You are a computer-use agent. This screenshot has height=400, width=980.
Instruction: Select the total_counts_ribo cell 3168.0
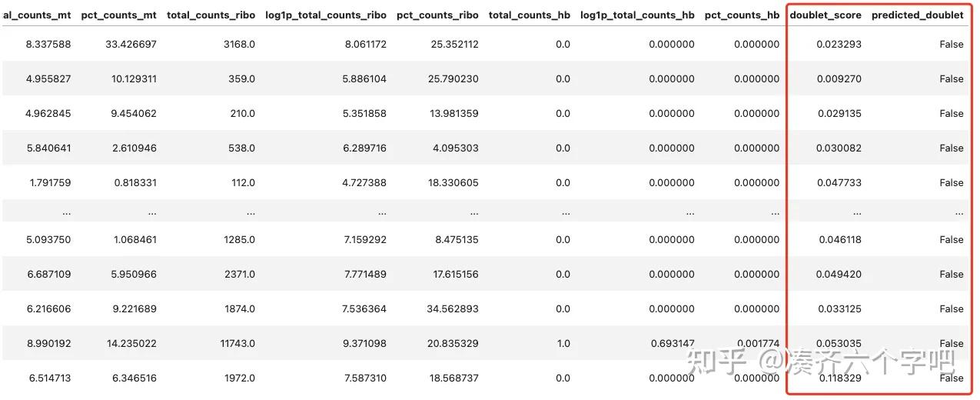pyautogui.click(x=239, y=44)
